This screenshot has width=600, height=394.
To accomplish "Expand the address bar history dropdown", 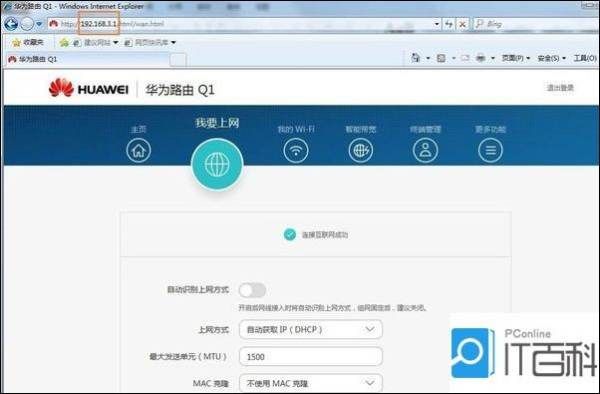I will pos(437,24).
